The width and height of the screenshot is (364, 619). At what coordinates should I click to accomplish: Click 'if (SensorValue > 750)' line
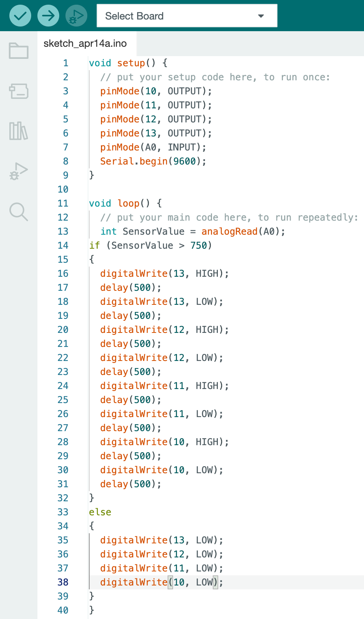click(150, 246)
